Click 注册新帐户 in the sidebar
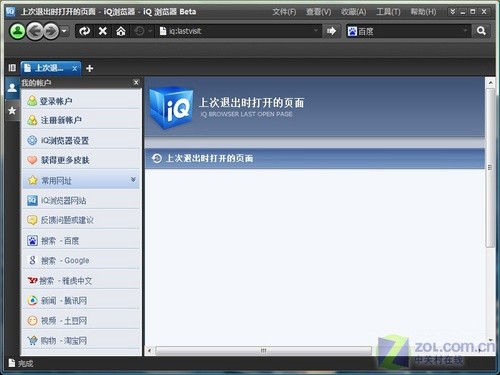The width and height of the screenshot is (500, 375). point(81,120)
